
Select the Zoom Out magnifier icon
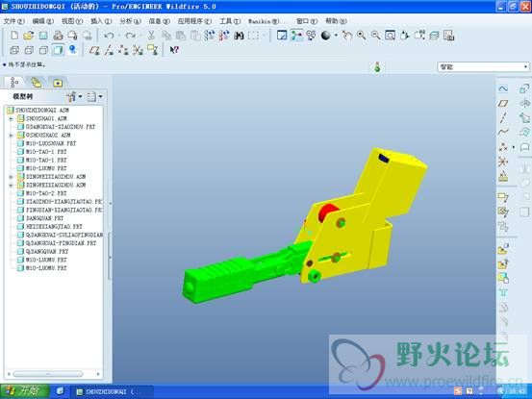[x=375, y=36]
